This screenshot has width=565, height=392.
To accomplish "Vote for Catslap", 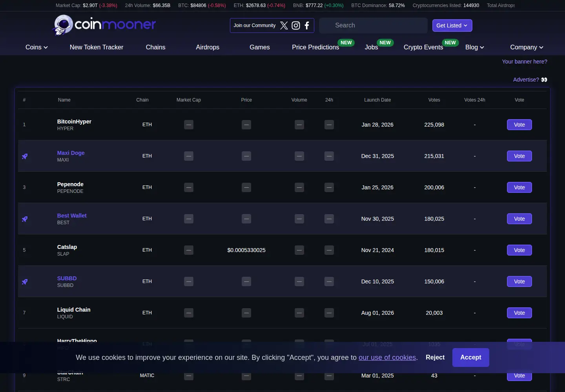I will (519, 250).
